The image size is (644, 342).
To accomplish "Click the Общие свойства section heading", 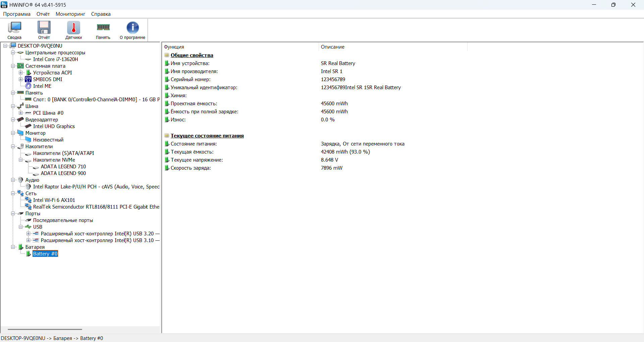I will [x=192, y=55].
